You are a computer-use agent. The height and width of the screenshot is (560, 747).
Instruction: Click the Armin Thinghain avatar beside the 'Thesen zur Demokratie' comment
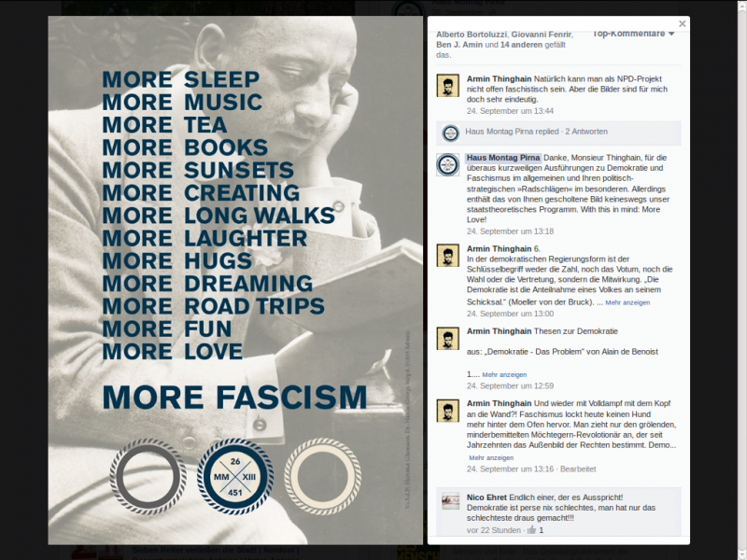[448, 338]
